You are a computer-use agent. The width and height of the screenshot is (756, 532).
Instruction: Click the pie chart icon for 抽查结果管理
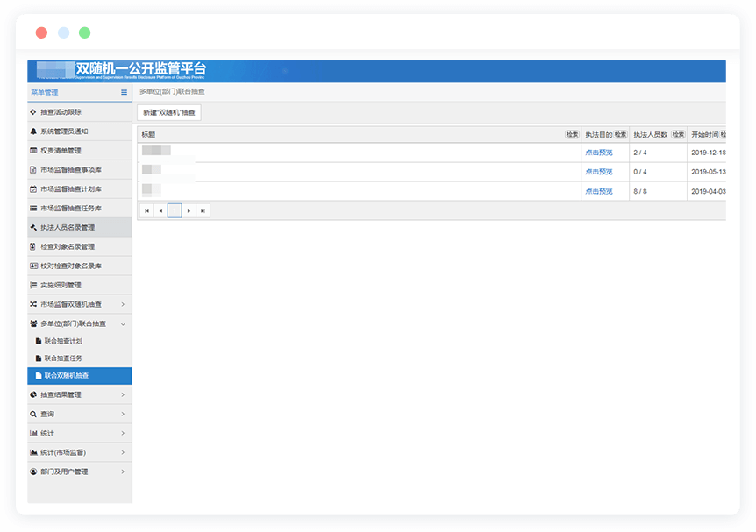tap(33, 395)
